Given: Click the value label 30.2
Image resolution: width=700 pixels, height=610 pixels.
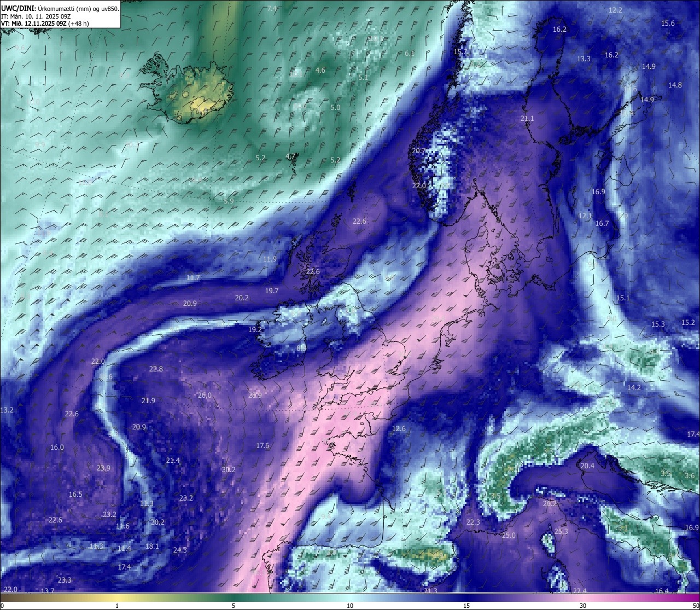Looking at the screenshot, I should 229,469.
